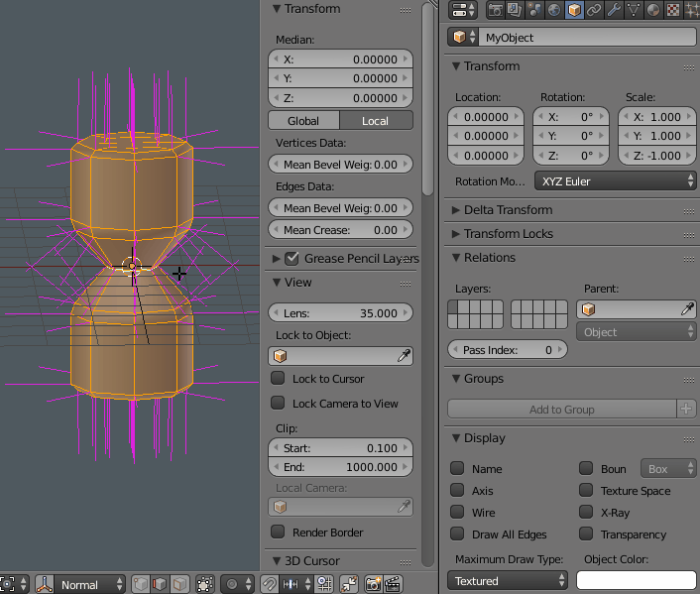Open the Constraints chain-link tab

tap(594, 10)
